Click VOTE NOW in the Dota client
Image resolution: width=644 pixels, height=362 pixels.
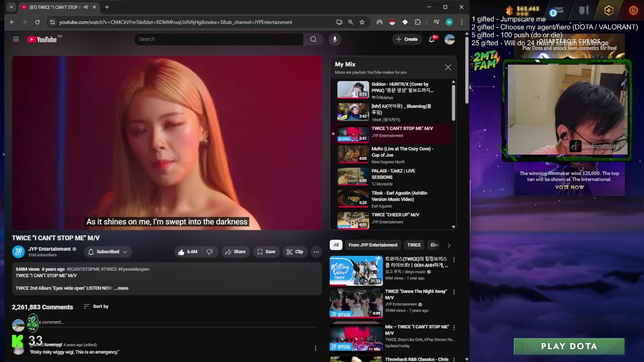click(x=570, y=188)
